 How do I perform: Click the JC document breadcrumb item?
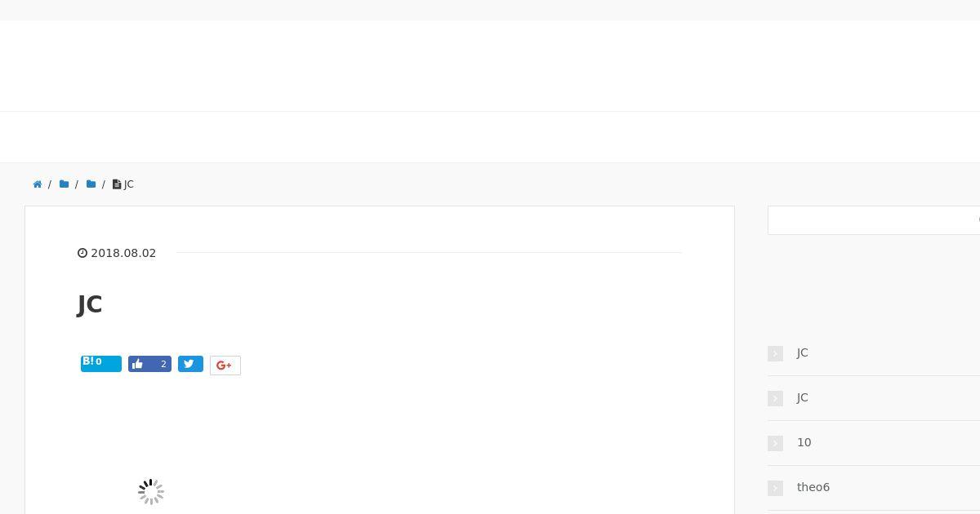[x=123, y=184]
